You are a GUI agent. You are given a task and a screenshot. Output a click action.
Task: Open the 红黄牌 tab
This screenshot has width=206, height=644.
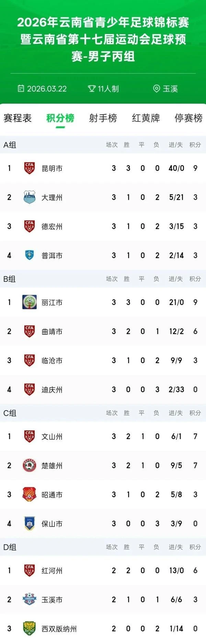click(146, 118)
